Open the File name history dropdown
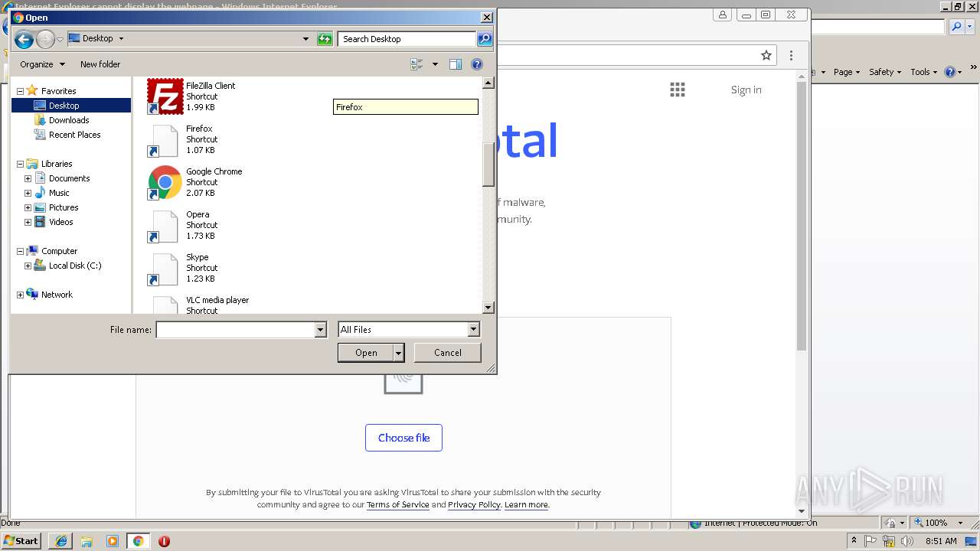 click(x=321, y=330)
